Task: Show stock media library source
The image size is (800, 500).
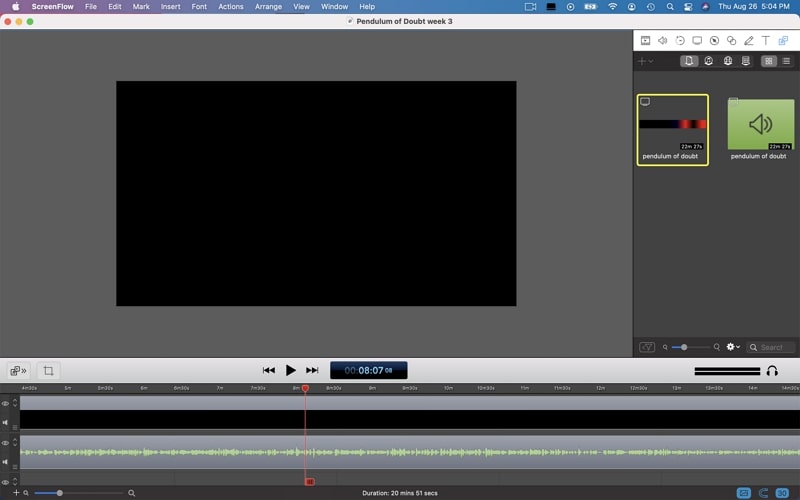Action: coord(745,61)
